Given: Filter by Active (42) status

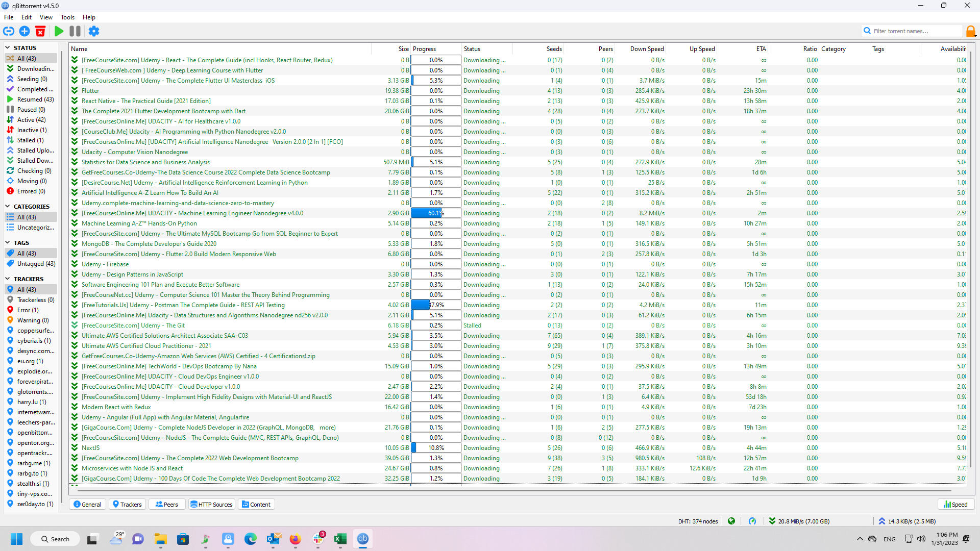Looking at the screenshot, I should [x=31, y=120].
